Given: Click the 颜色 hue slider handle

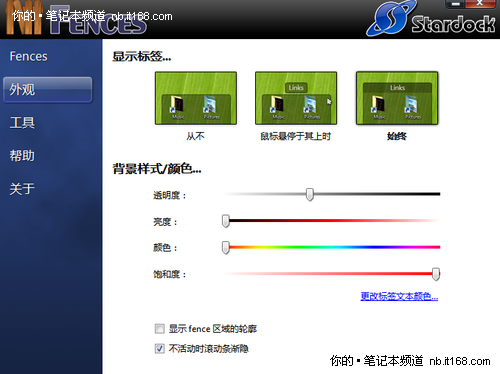Looking at the screenshot, I should (226, 248).
